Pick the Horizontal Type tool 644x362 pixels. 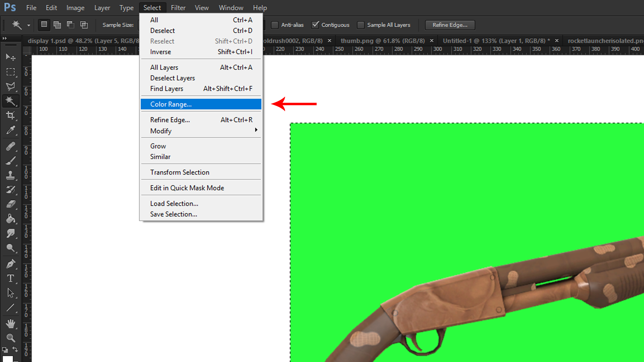coord(11,279)
